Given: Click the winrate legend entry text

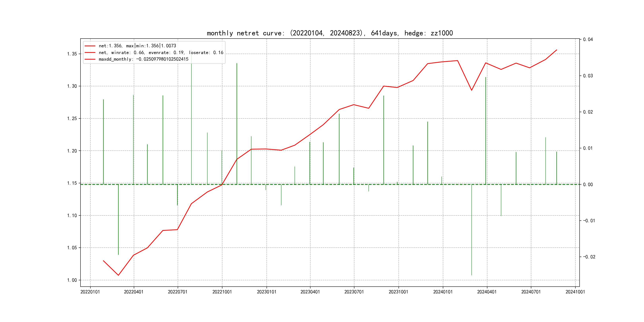Looking at the screenshot, I should click(x=161, y=52).
